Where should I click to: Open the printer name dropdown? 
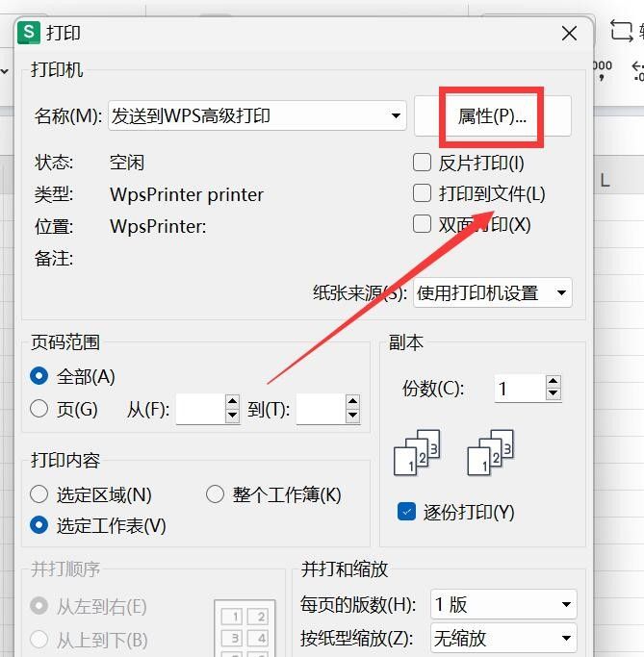pyautogui.click(x=257, y=115)
